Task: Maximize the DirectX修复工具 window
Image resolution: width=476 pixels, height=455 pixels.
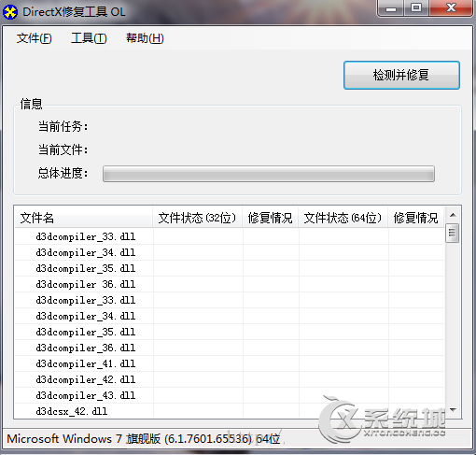Action: pyautogui.click(x=416, y=8)
